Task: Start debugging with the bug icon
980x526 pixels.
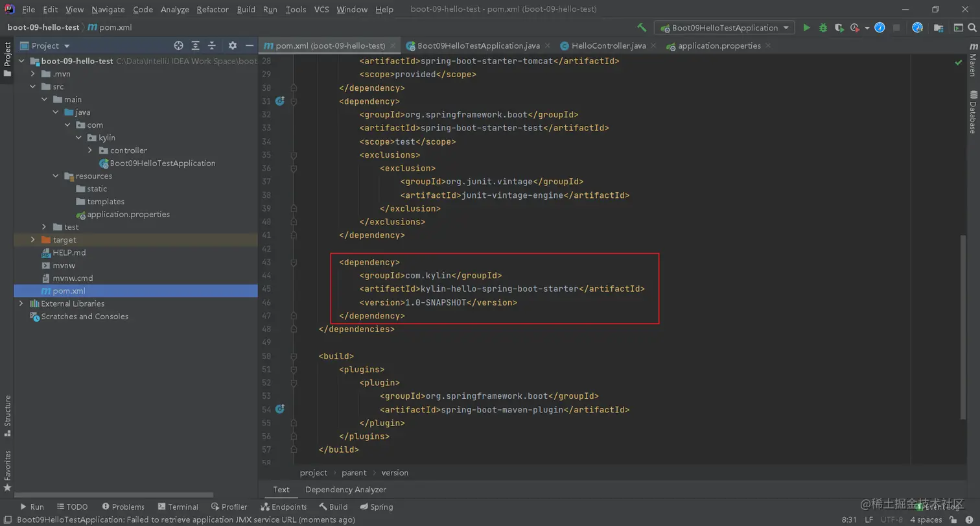Action: (823, 28)
